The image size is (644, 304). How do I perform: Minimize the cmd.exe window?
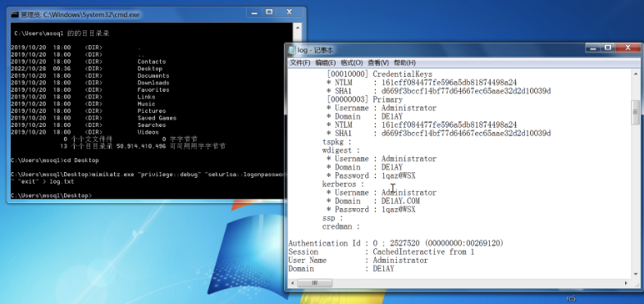click(x=254, y=13)
